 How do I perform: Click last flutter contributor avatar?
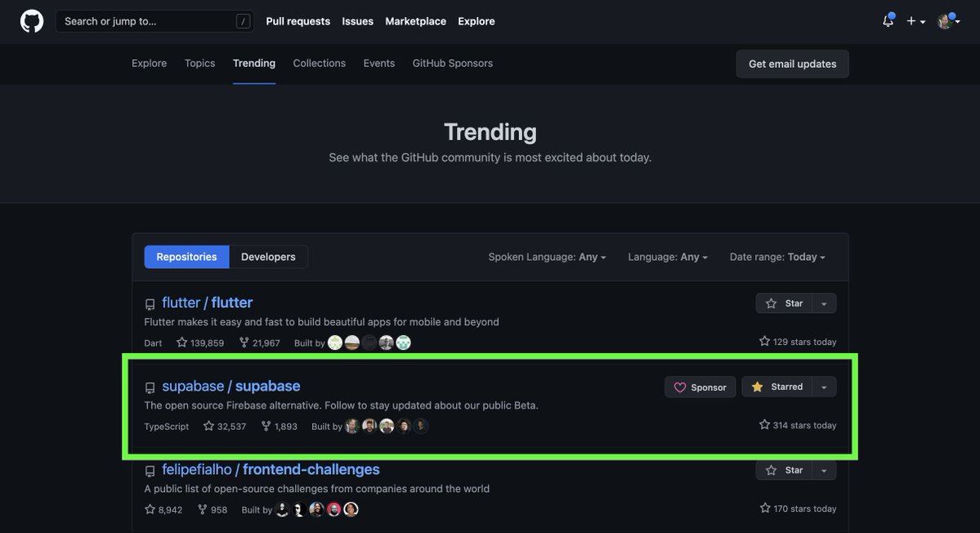tap(404, 343)
